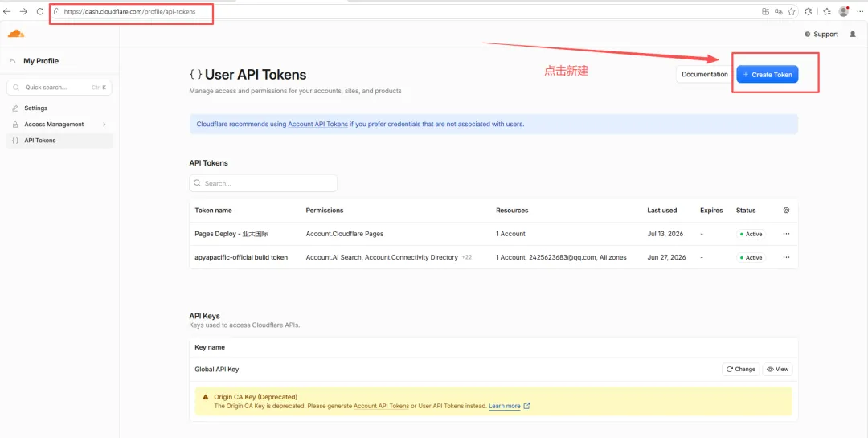Open options menu for apyapacific-official build token

(787, 257)
